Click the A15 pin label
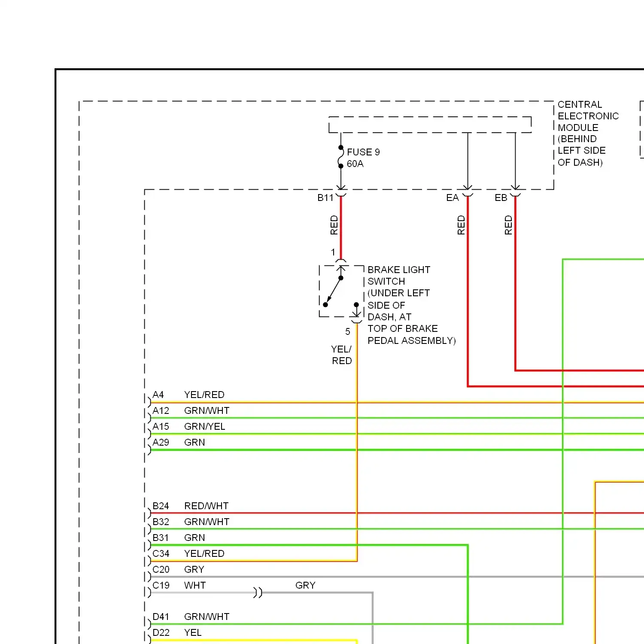This screenshot has width=644, height=644. [161, 426]
